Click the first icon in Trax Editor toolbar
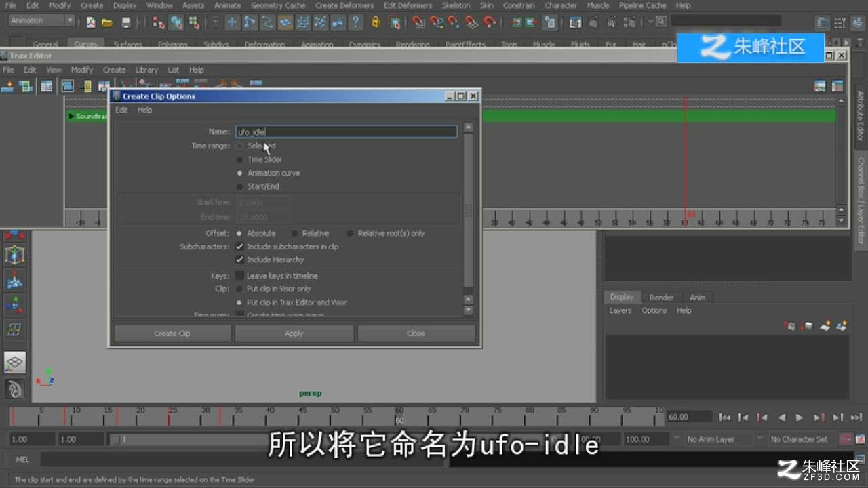868x488 pixels. tap(9, 86)
